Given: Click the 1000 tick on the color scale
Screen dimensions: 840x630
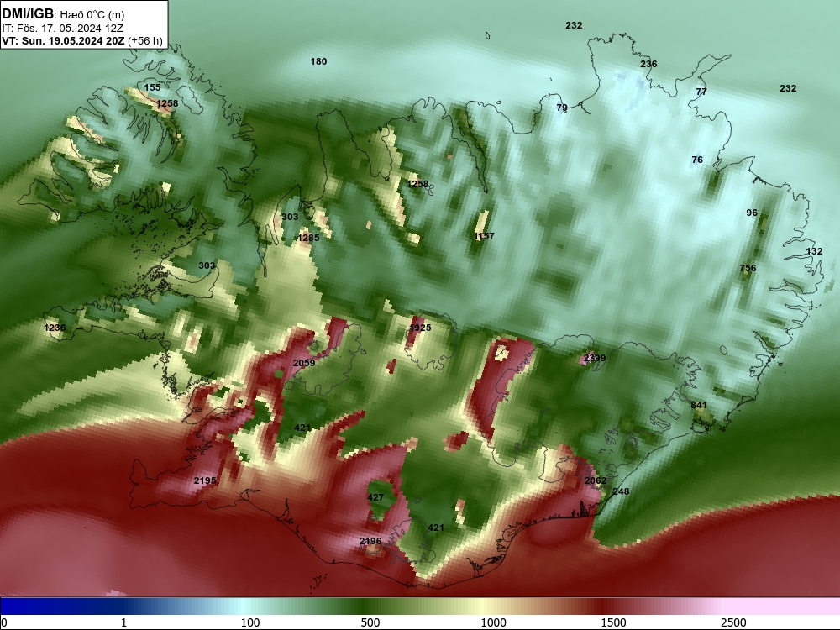Looking at the screenshot, I should (493, 622).
